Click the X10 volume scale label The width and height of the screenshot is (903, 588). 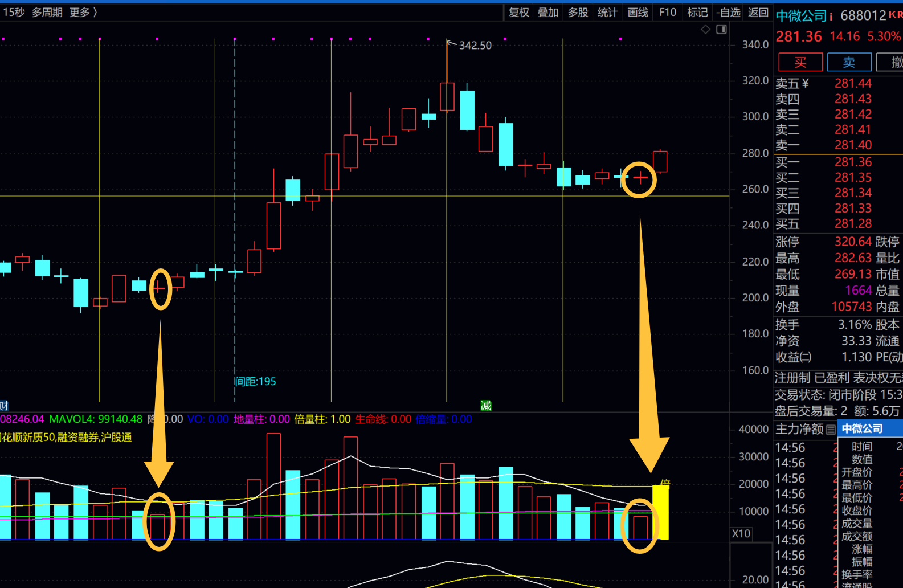point(741,533)
